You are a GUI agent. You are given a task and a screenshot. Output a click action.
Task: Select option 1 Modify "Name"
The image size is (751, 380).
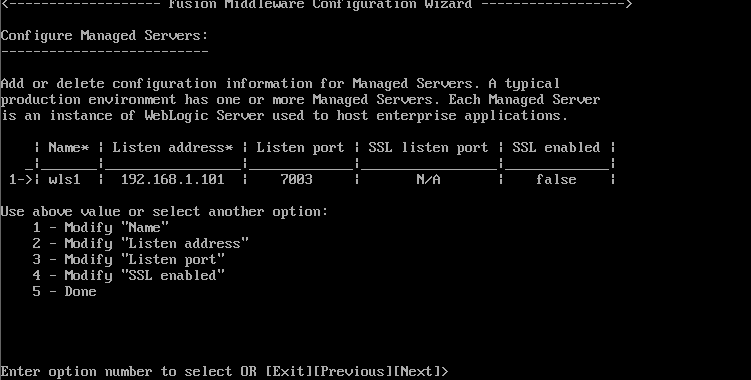[101, 227]
